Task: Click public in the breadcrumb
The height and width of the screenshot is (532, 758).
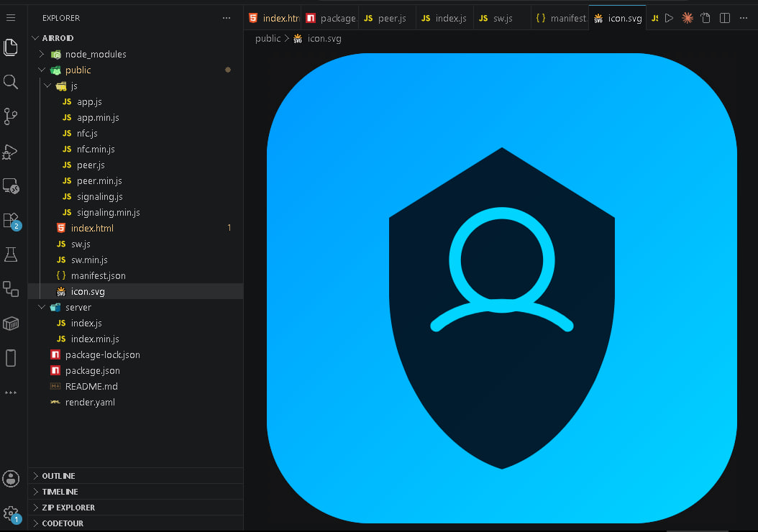Action: coord(268,39)
